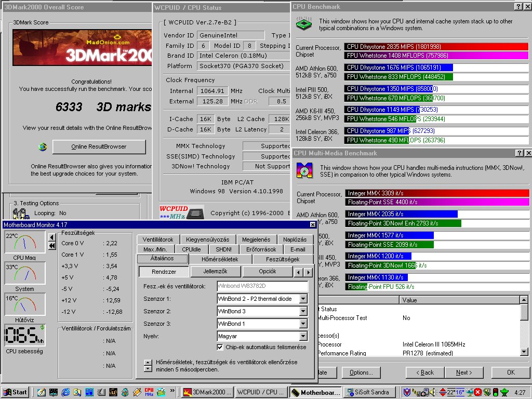
Task: Click the OK button in SiSoft Sandra
Action: pyautogui.click(x=511, y=372)
